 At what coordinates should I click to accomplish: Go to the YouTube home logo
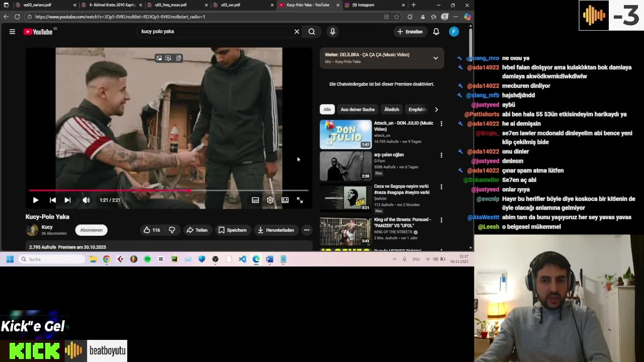pos(38,32)
